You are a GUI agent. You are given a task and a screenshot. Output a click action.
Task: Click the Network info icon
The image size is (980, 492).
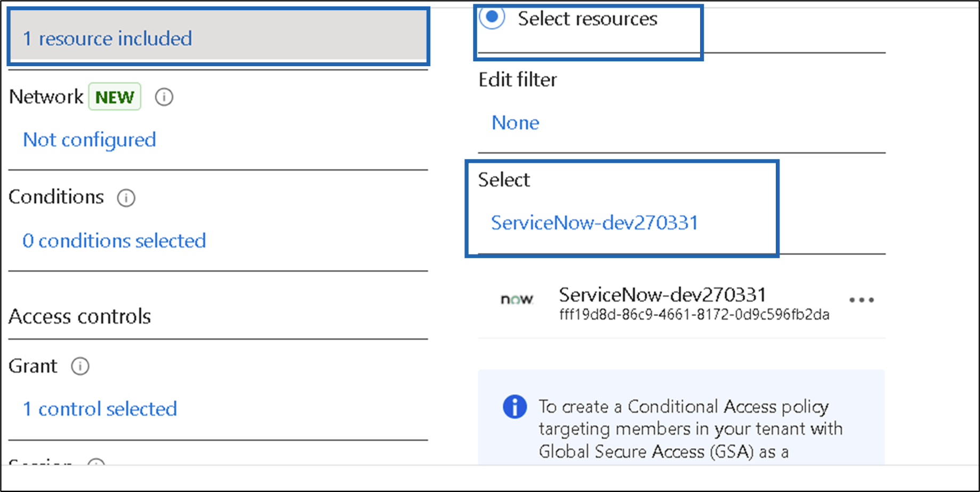pyautogui.click(x=164, y=97)
